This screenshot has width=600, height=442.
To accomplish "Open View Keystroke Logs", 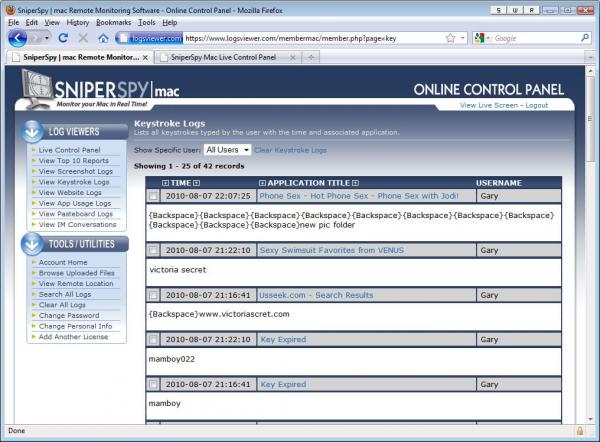I will tap(74, 182).
